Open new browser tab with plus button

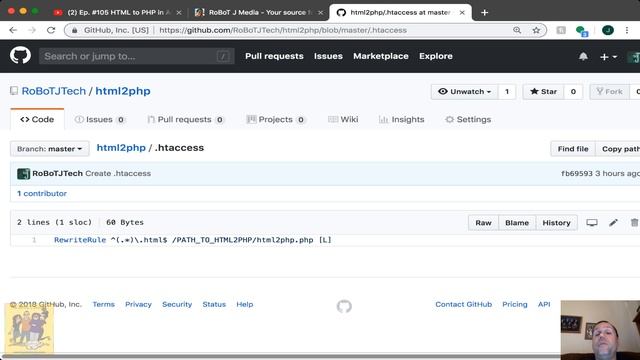[484, 13]
